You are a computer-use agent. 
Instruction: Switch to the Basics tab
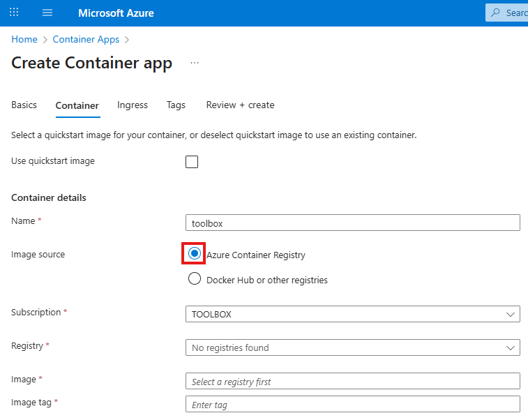[x=24, y=105]
